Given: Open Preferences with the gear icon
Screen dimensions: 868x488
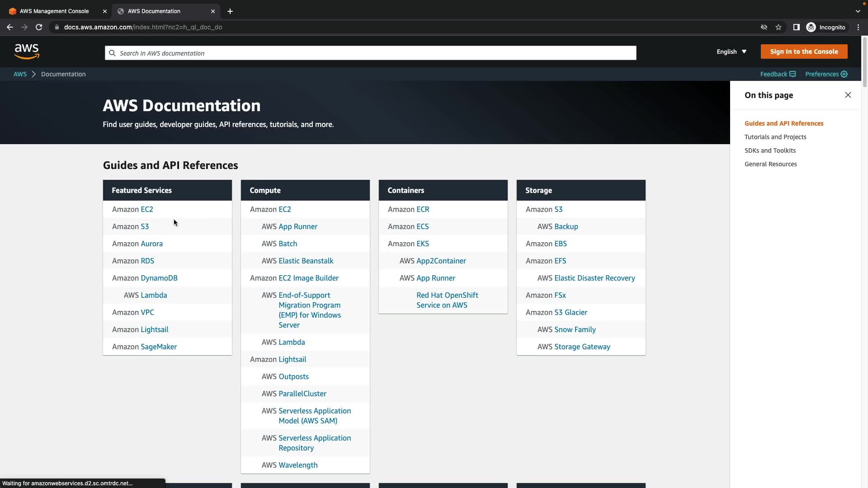Looking at the screenshot, I should (844, 74).
